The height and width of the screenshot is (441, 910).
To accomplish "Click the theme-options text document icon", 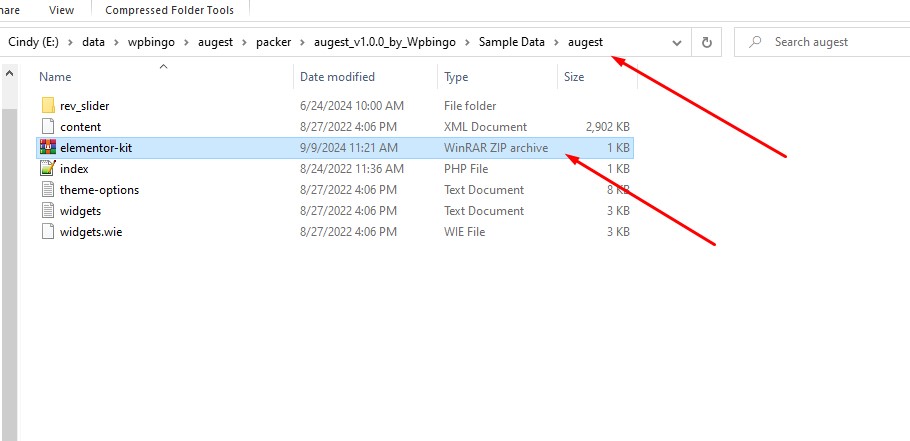I will coord(48,190).
